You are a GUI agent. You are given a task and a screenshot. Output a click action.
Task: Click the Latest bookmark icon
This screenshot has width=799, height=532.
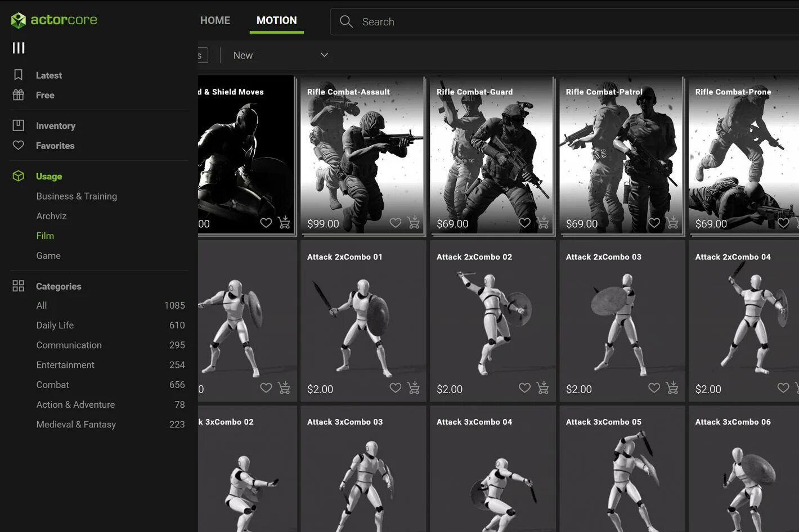19,75
